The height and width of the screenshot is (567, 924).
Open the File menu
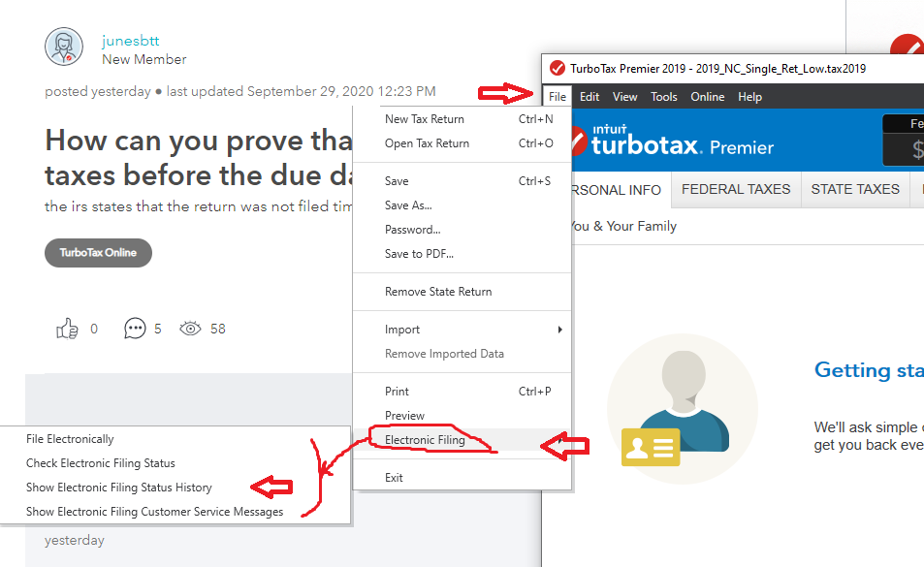(x=557, y=97)
